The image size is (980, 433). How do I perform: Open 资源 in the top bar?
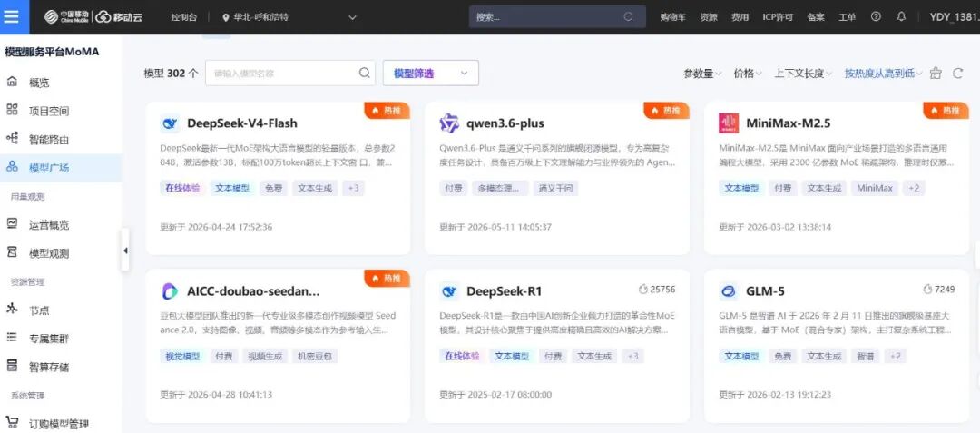click(x=709, y=17)
